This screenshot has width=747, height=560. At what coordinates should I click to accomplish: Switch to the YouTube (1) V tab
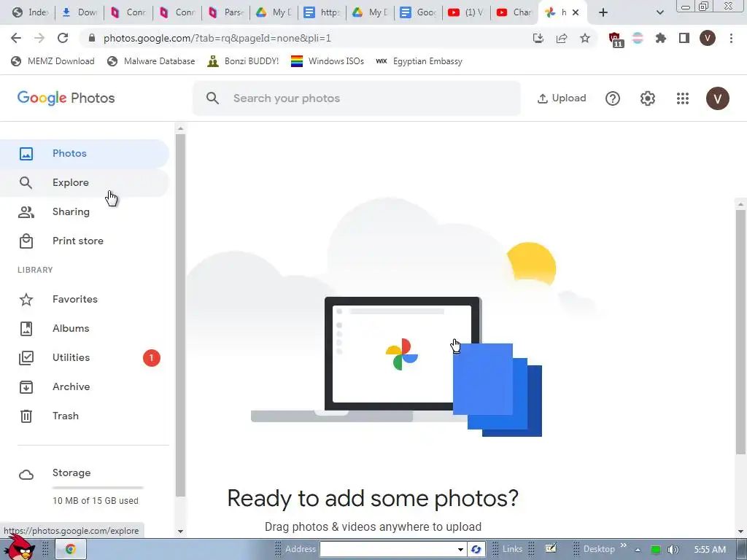(x=466, y=12)
